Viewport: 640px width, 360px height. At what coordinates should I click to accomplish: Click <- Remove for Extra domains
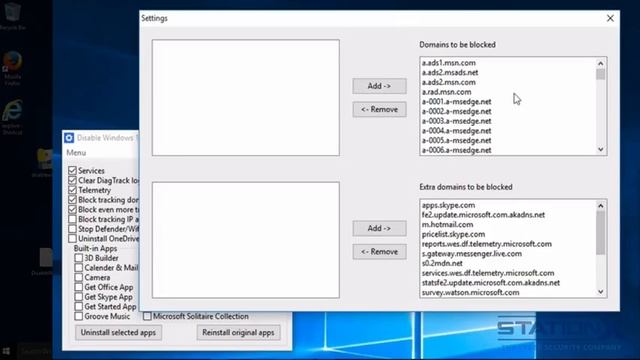coord(379,251)
